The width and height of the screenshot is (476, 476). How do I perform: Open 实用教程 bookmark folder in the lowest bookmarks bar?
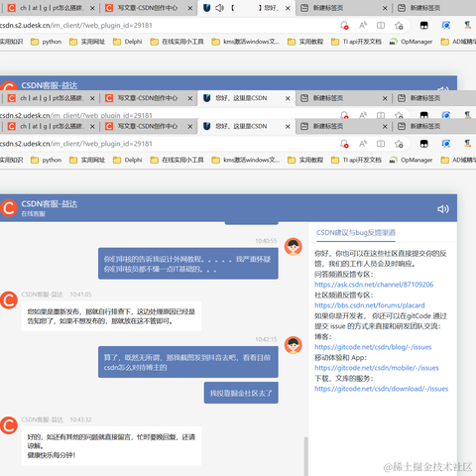(305, 160)
